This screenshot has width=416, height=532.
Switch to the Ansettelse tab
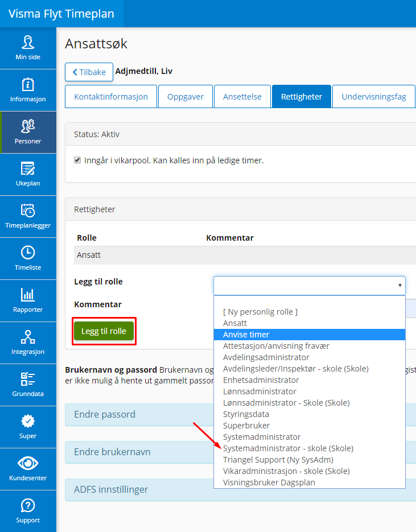click(x=242, y=97)
